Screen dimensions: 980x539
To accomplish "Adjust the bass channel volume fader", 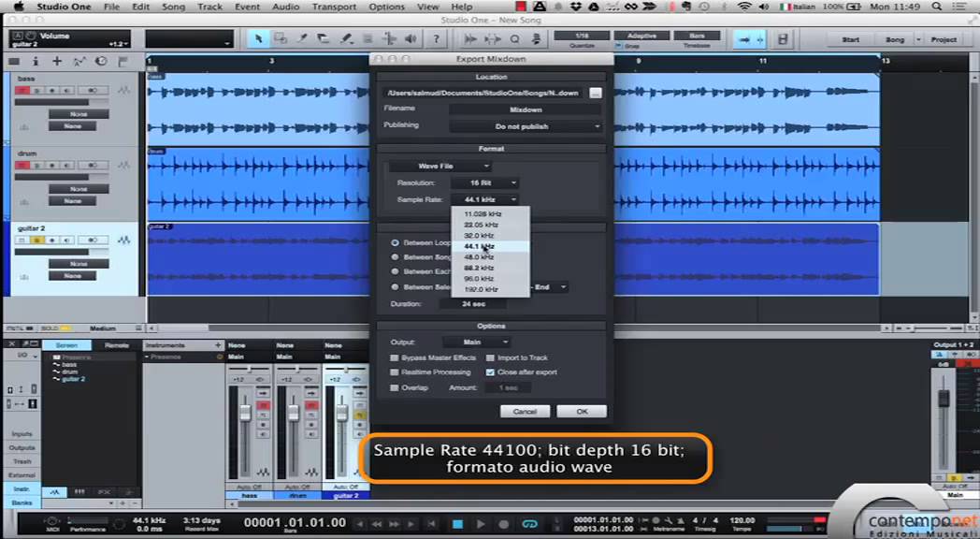I will [x=245, y=413].
